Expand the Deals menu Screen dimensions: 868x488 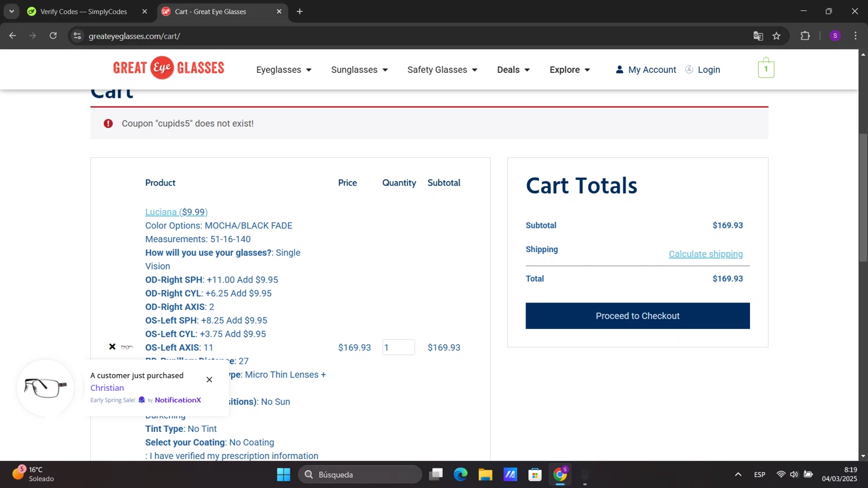pyautogui.click(x=513, y=70)
